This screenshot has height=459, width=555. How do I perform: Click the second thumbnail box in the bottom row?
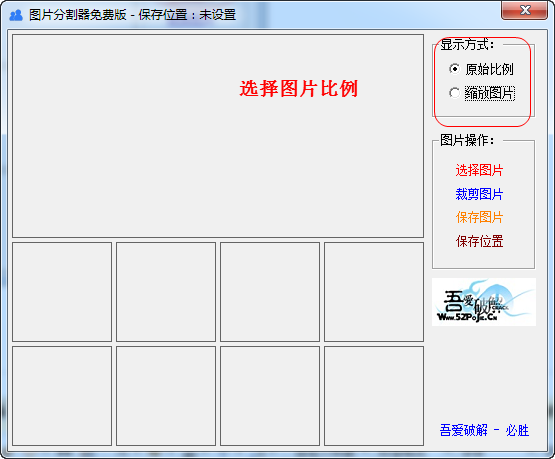pos(166,396)
